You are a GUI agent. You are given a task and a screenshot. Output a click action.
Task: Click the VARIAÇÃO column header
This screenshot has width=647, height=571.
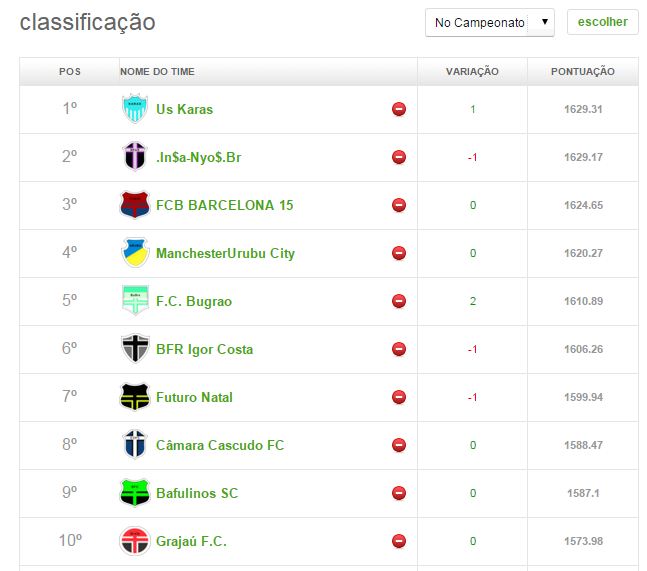tap(472, 72)
